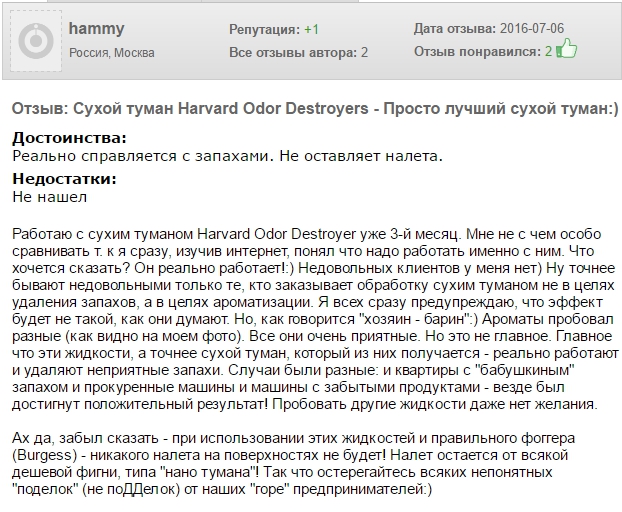Click the green thumbs-up like icon
This screenshot has height=512, width=622.
click(567, 48)
